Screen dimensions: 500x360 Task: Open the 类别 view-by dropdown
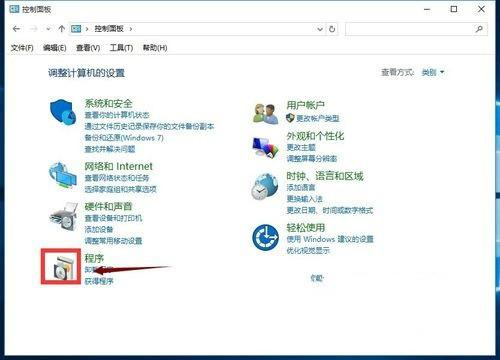(x=433, y=72)
